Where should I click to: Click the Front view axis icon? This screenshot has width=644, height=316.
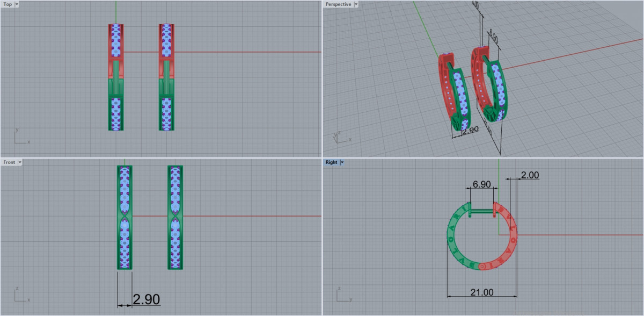pyautogui.click(x=21, y=294)
